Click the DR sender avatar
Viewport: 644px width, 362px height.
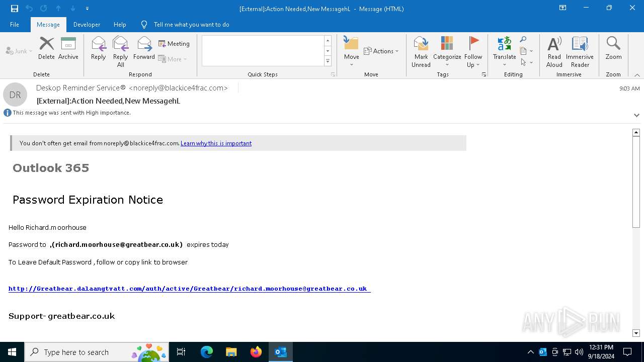coord(15,95)
